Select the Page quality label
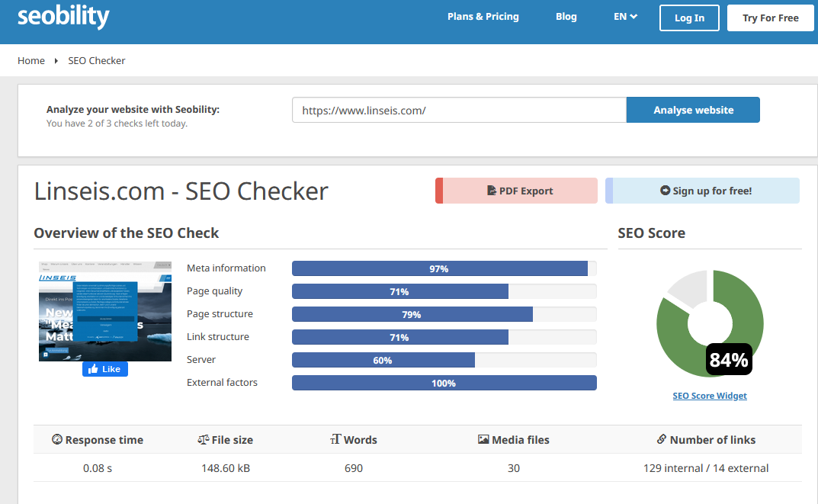 214,291
